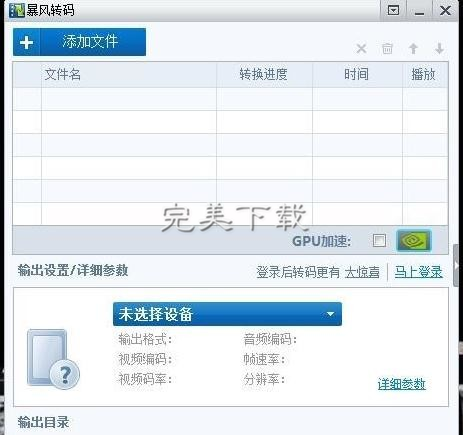Click the 输出设置/详细参数 heading
The width and height of the screenshot is (463, 435).
click(73, 270)
